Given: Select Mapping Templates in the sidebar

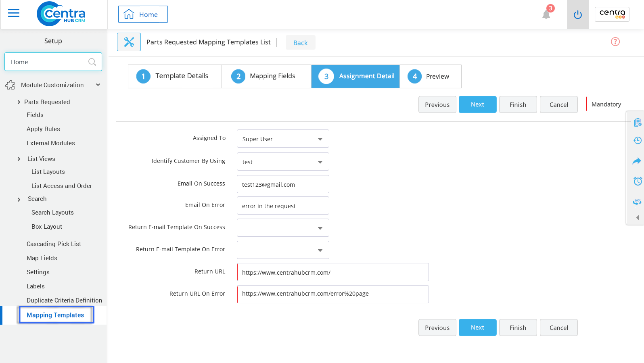Looking at the screenshot, I should click(x=55, y=315).
